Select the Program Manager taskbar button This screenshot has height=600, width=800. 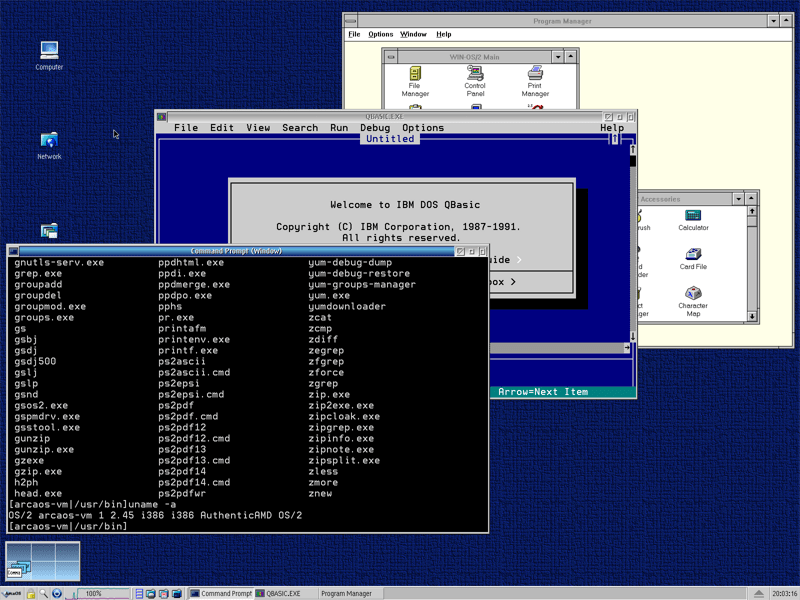point(346,594)
